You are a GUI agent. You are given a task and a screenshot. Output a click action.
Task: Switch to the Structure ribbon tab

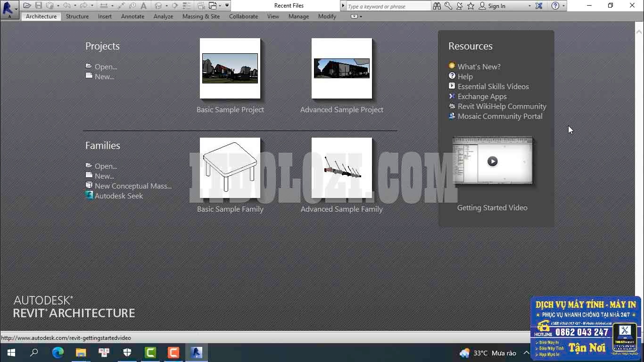77,16
